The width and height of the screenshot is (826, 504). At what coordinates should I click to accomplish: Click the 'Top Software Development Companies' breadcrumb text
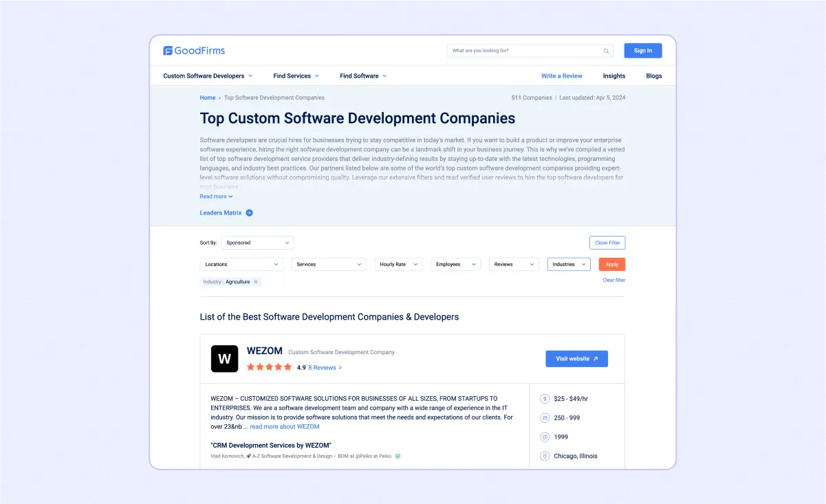pyautogui.click(x=274, y=98)
